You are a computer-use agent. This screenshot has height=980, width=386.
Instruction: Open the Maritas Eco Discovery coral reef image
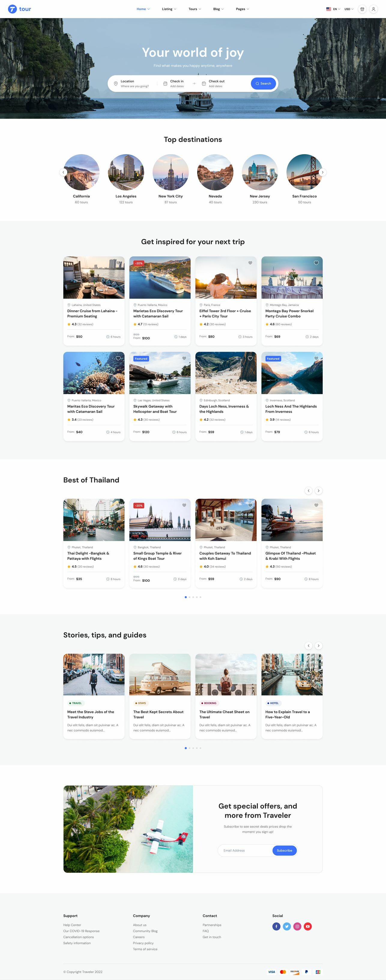[x=94, y=373]
